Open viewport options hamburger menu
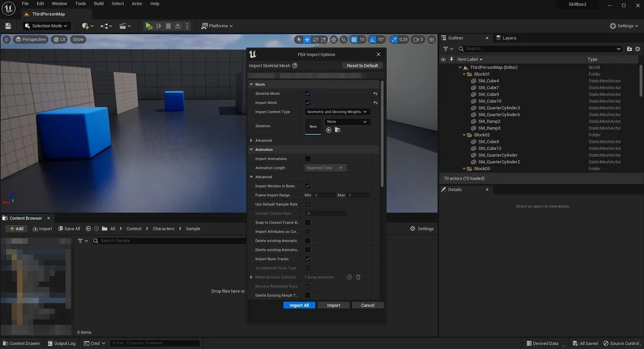644x349 pixels. click(x=6, y=39)
